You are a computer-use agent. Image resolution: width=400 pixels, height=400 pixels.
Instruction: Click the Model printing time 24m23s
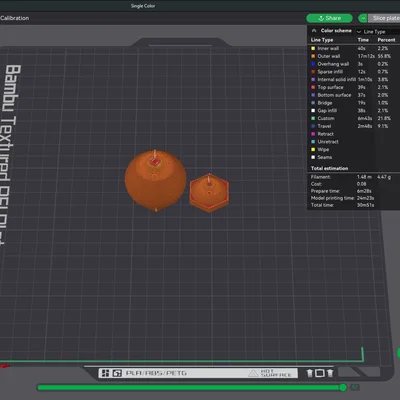tap(366, 198)
